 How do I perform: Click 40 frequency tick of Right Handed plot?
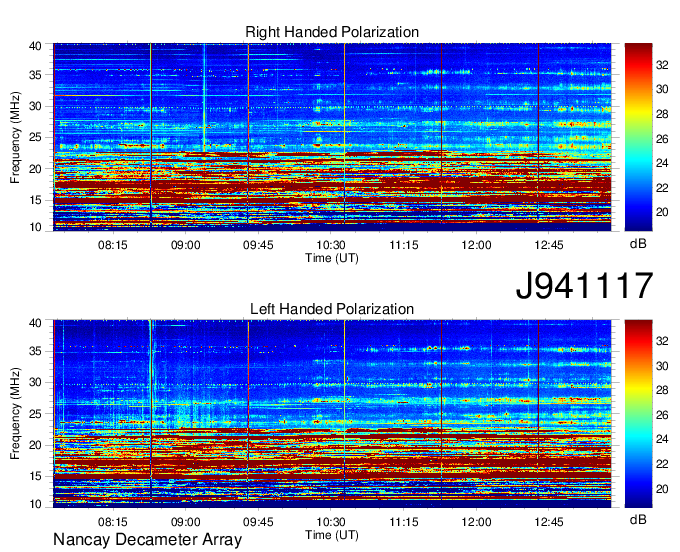(36, 46)
